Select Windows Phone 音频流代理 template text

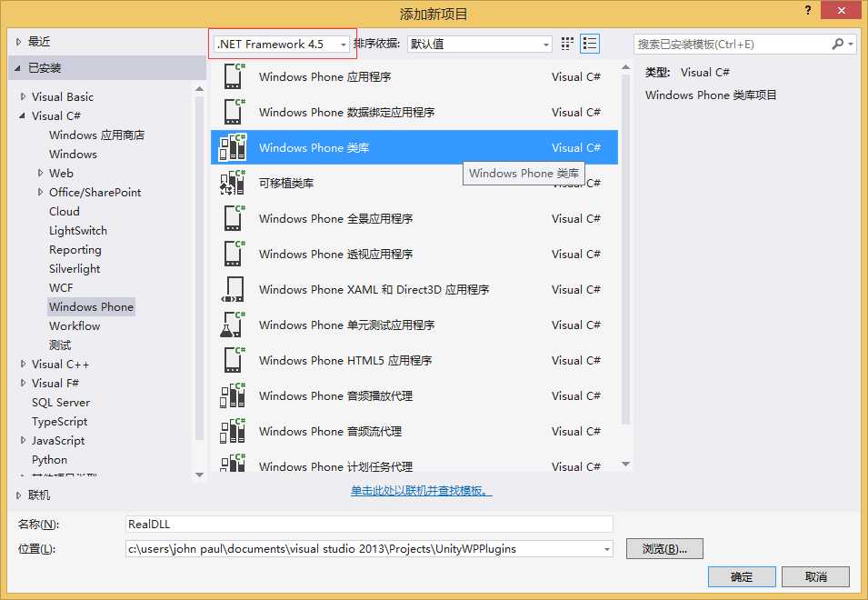[x=331, y=431]
